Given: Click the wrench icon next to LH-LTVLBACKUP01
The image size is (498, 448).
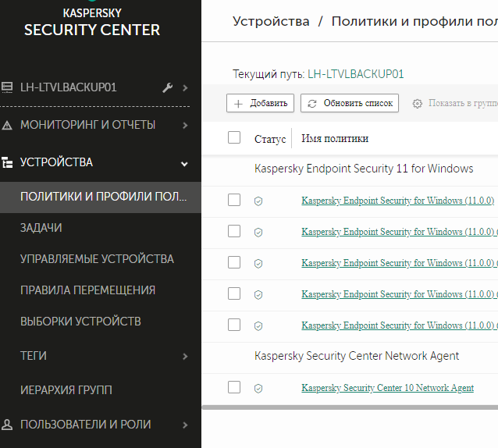Looking at the screenshot, I should click(x=167, y=87).
